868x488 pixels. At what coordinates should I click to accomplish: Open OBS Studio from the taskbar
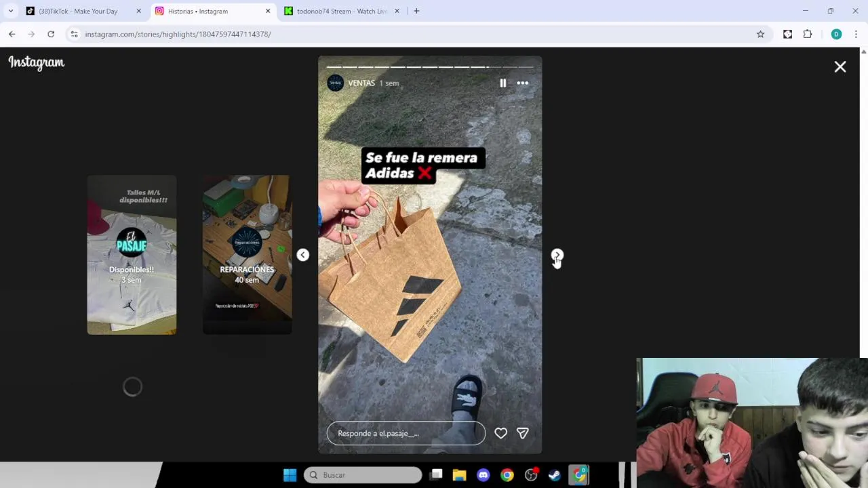pyautogui.click(x=531, y=475)
